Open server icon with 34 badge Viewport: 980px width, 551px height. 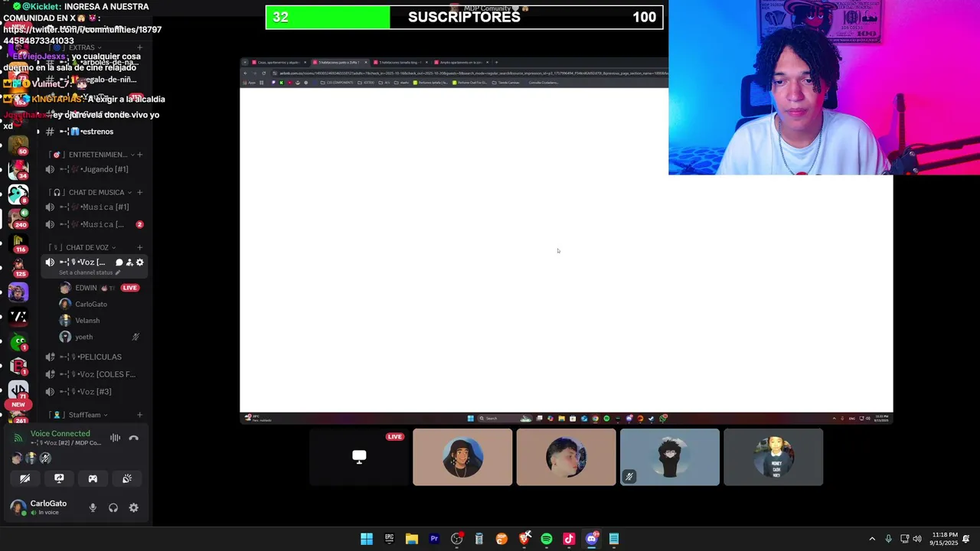point(18,169)
